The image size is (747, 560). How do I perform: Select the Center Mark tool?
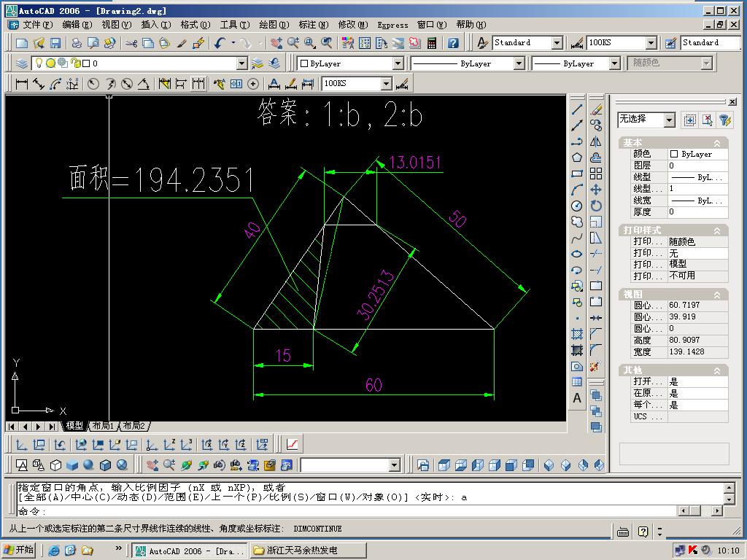pos(253,84)
